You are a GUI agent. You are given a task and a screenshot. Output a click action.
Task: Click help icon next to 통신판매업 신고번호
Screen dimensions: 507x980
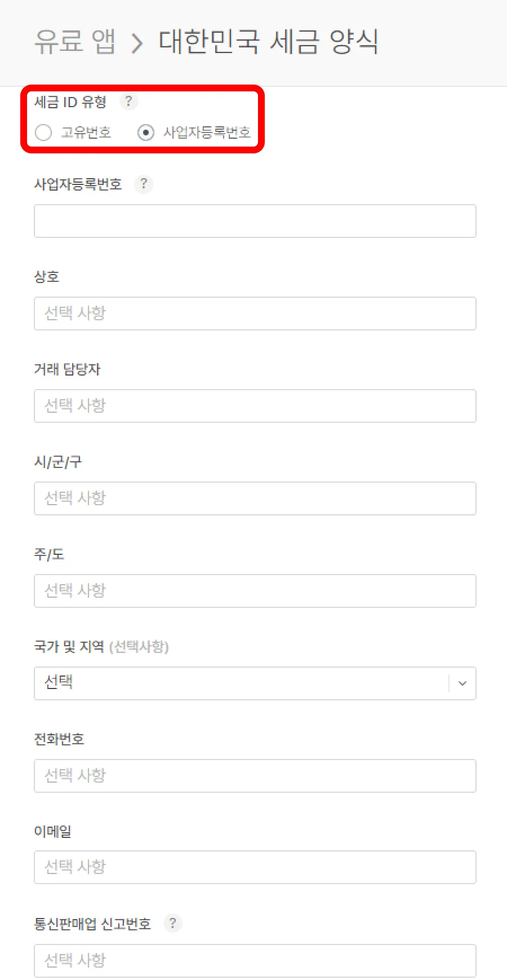(x=172, y=924)
